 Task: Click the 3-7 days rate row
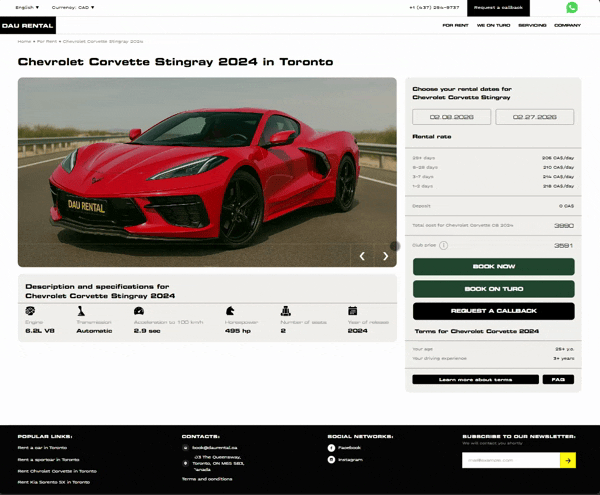[x=493, y=177]
